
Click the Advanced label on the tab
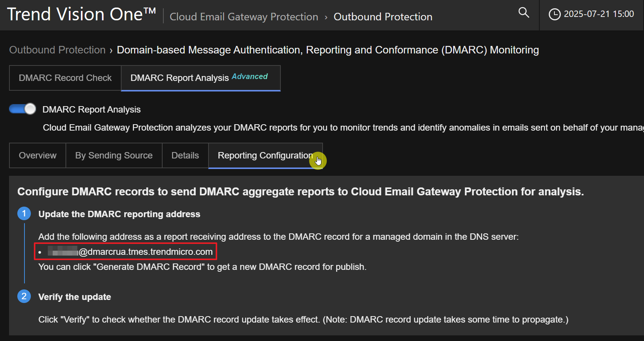250,76
